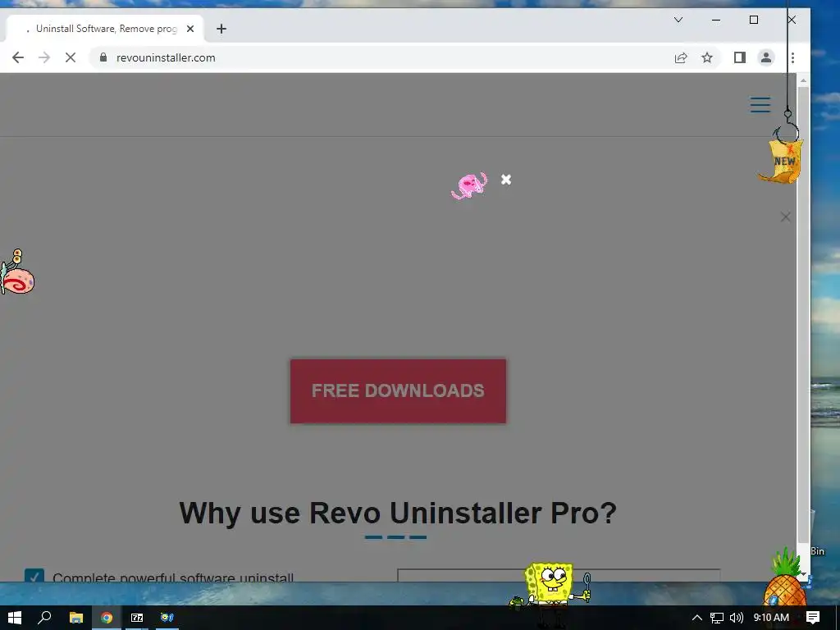Click the Gary snail character
The width and height of the screenshot is (840, 630).
pos(17,272)
